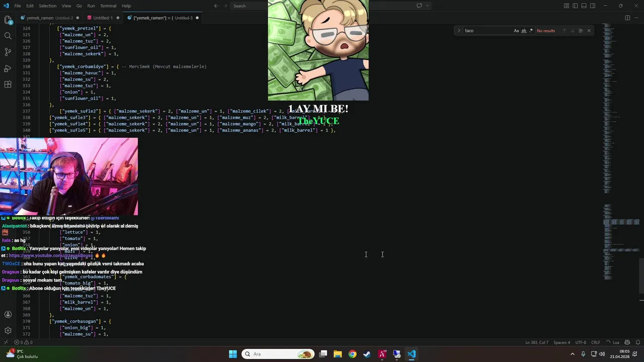This screenshot has height=362, width=644.
Task: Toggle Match Case in find widget
Action: 516,31
